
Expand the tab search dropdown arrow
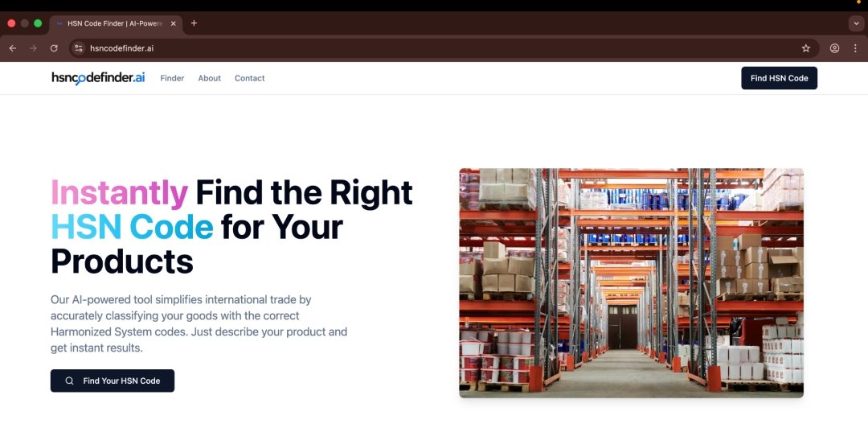click(x=857, y=23)
